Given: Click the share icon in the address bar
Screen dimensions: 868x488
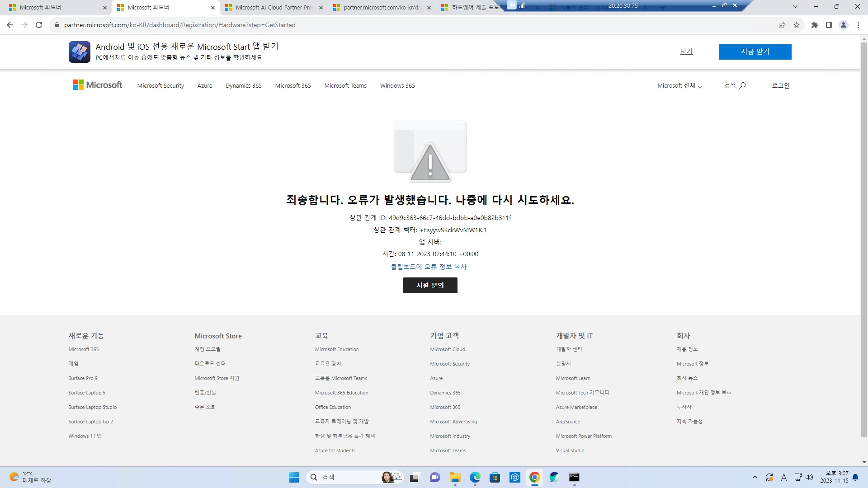Looking at the screenshot, I should (782, 25).
